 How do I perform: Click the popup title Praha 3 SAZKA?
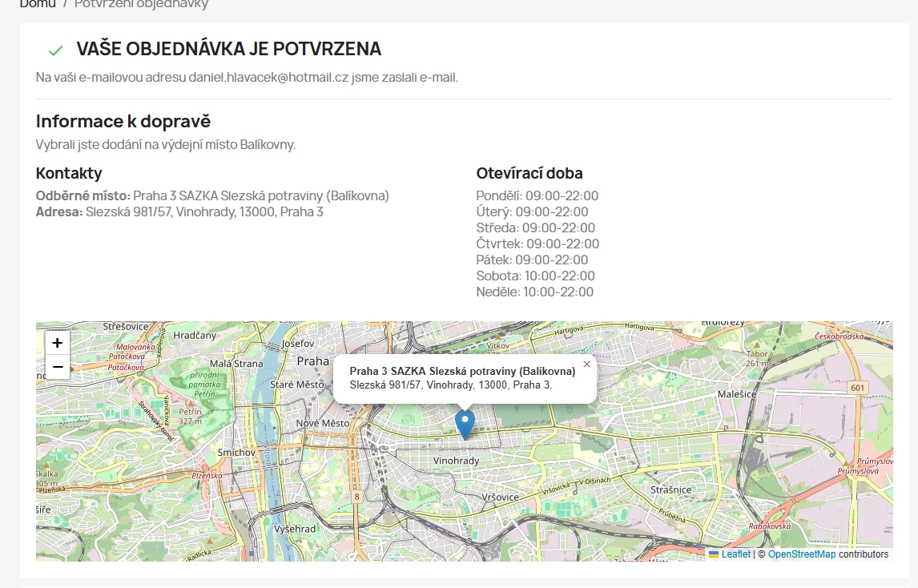click(x=462, y=371)
